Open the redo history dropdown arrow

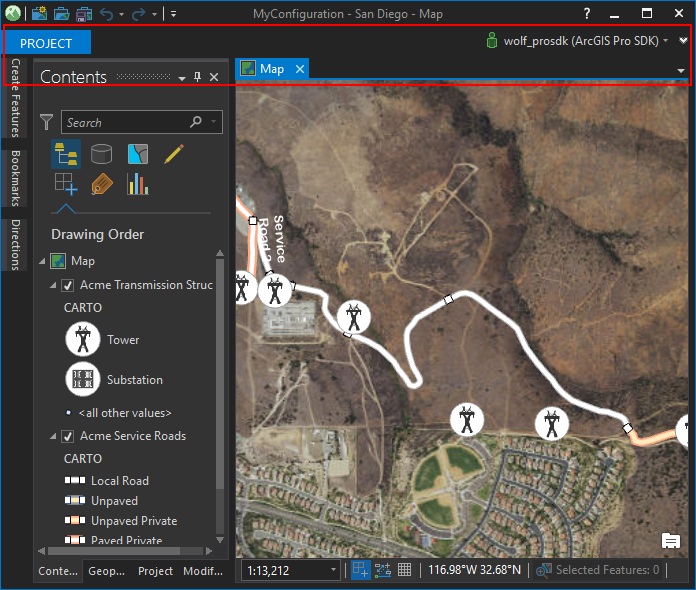154,15
